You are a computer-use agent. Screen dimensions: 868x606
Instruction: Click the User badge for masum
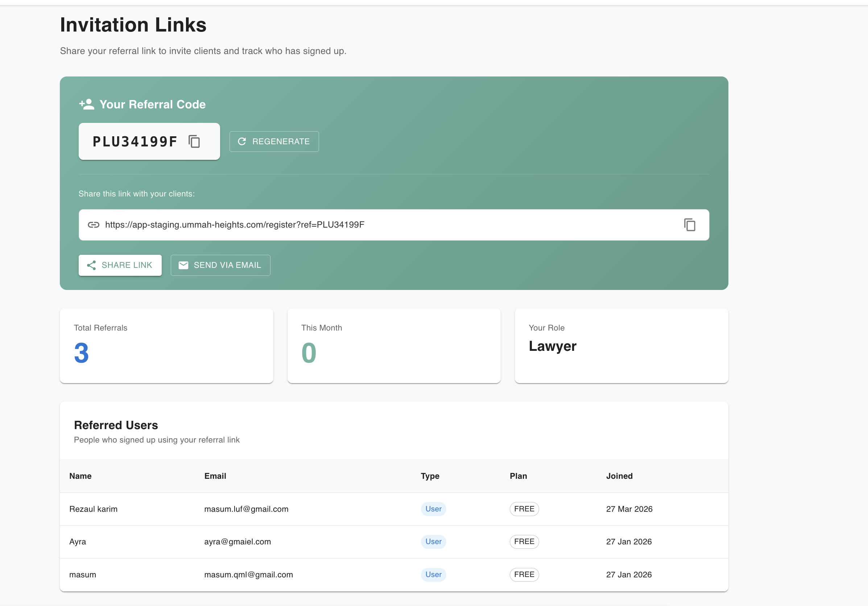pos(433,574)
